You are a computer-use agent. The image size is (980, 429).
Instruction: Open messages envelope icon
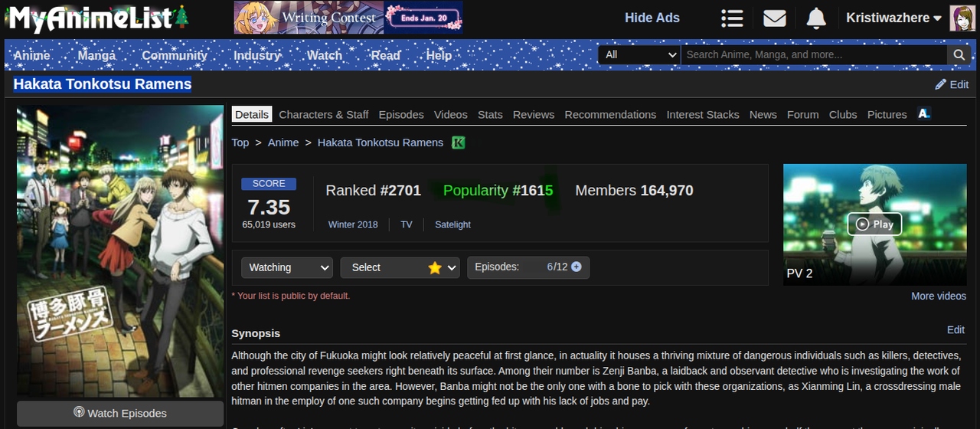click(x=775, y=18)
